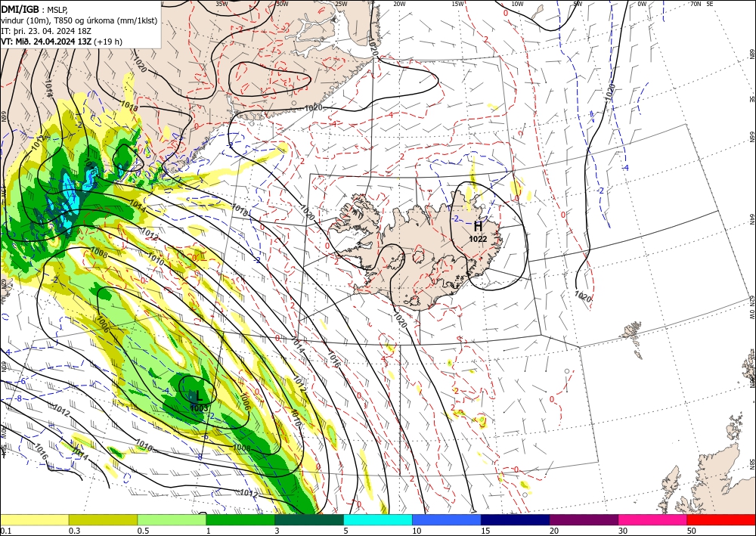756x536 pixels.
Task: Click the "VT: Mið. 24.04.2024 13Z (+19 h)" line
Action: pyautogui.click(x=62, y=42)
